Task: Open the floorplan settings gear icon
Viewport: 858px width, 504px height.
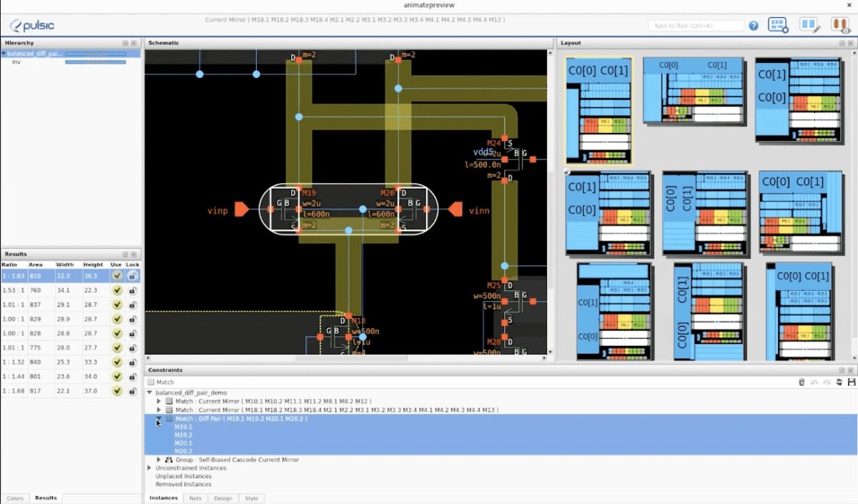Action: point(779,24)
